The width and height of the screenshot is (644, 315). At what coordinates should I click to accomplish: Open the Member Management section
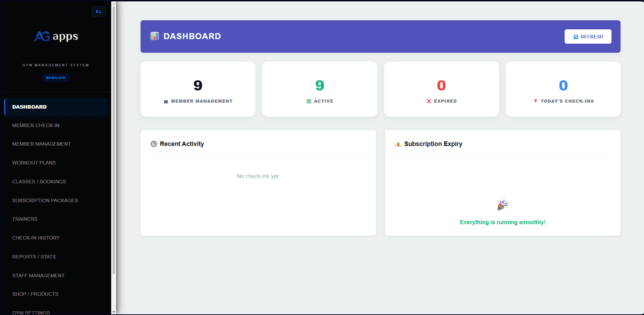pos(41,144)
